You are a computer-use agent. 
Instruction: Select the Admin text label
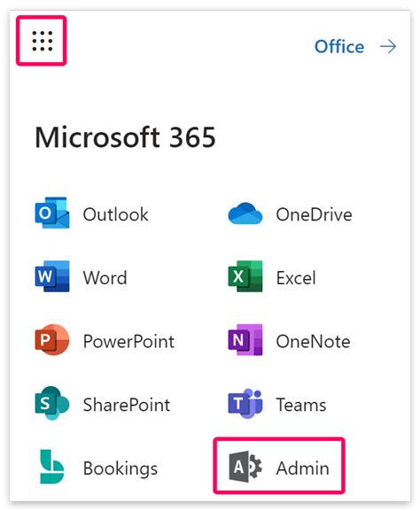tap(303, 468)
